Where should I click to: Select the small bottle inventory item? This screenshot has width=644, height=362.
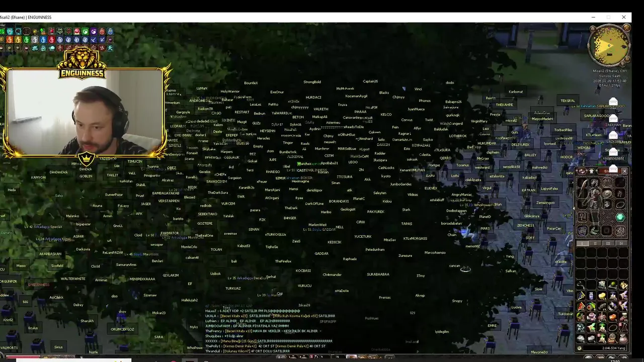(x=591, y=295)
